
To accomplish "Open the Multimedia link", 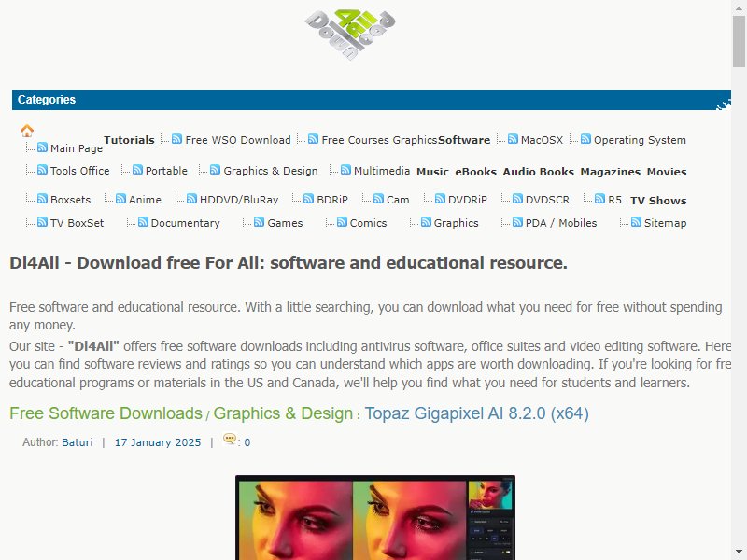I will 382,171.
